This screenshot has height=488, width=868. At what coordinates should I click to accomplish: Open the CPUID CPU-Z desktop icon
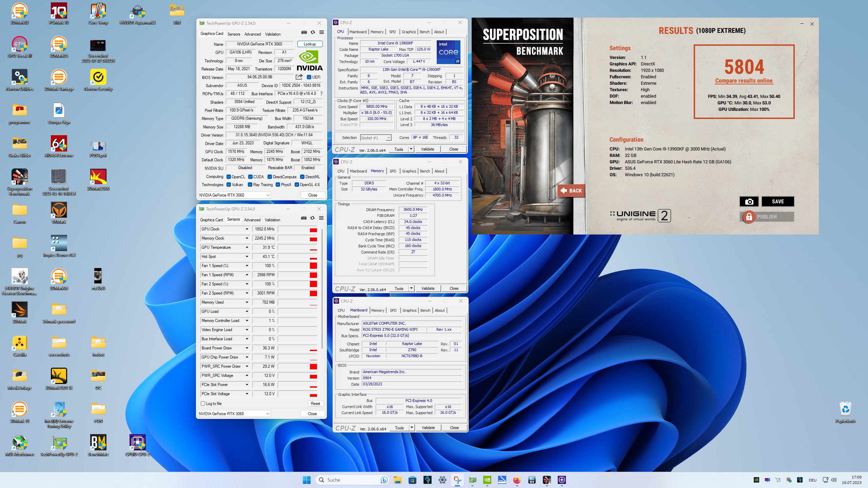137,445
